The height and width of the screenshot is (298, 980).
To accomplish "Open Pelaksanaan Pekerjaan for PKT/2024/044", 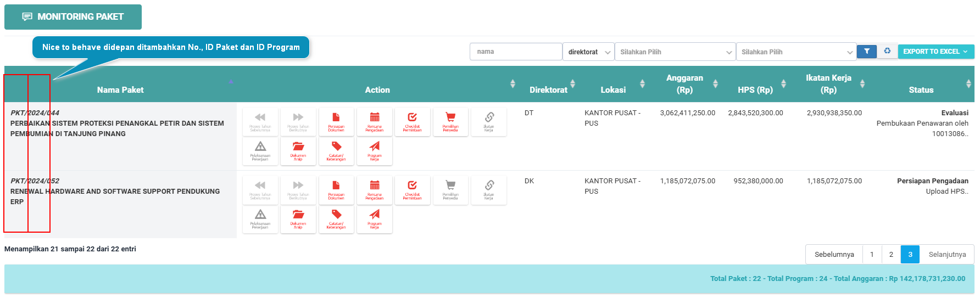I will (x=260, y=150).
